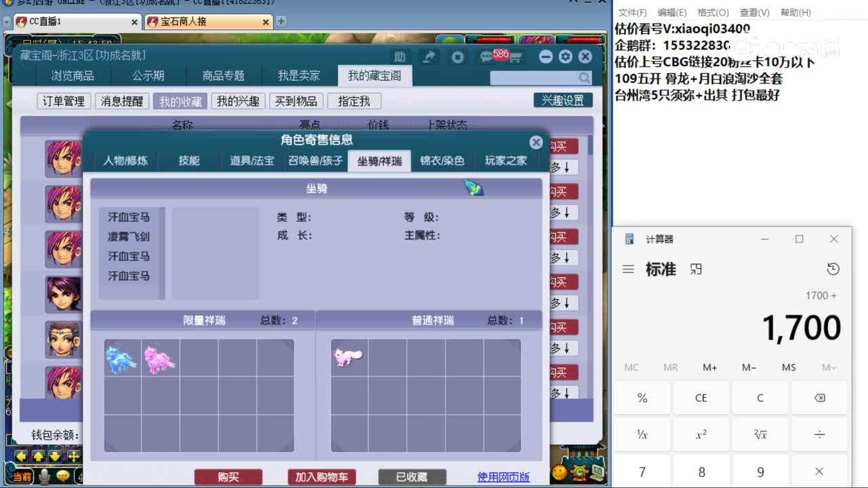Switch to 锦衣/染色 tab
This screenshot has width=868, height=488.
click(442, 161)
